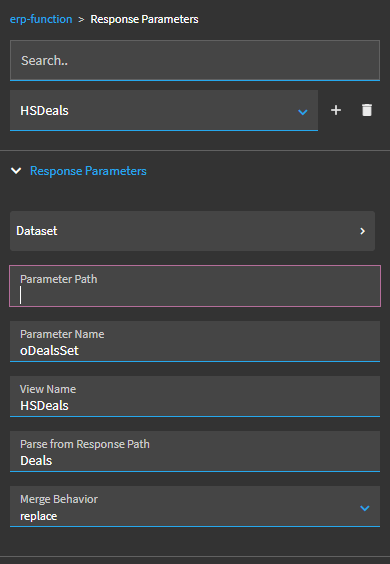Screen dimensions: 390x564
Task: Click the Response Parameters breadcrumb text
Action: (x=144, y=19)
